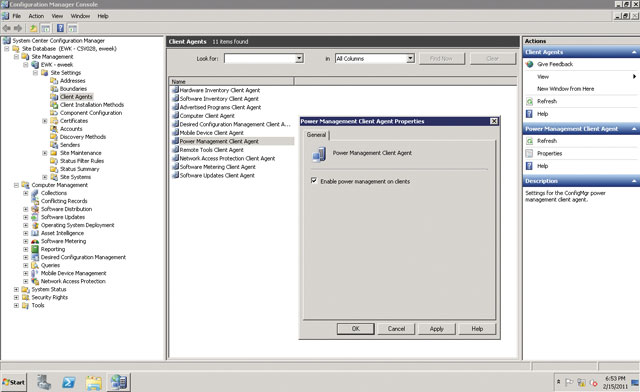This screenshot has height=392, width=640.
Task: Open Server Manager from the taskbar
Action: 44,383
